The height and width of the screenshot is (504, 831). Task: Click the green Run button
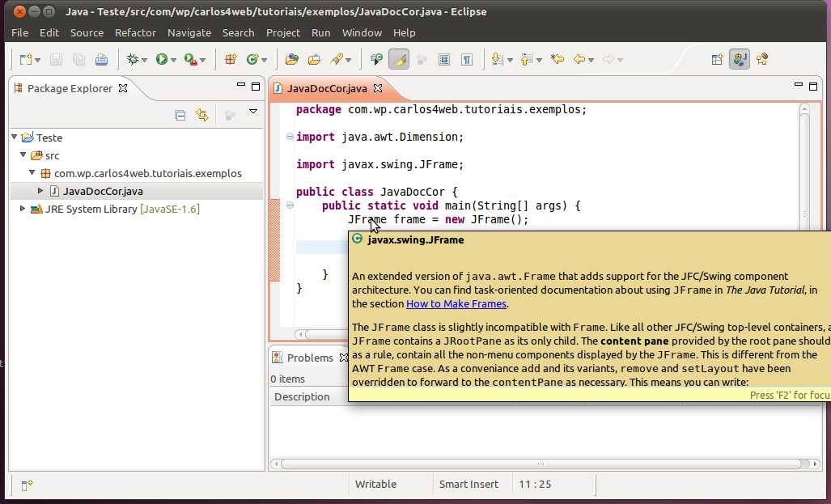[162, 59]
